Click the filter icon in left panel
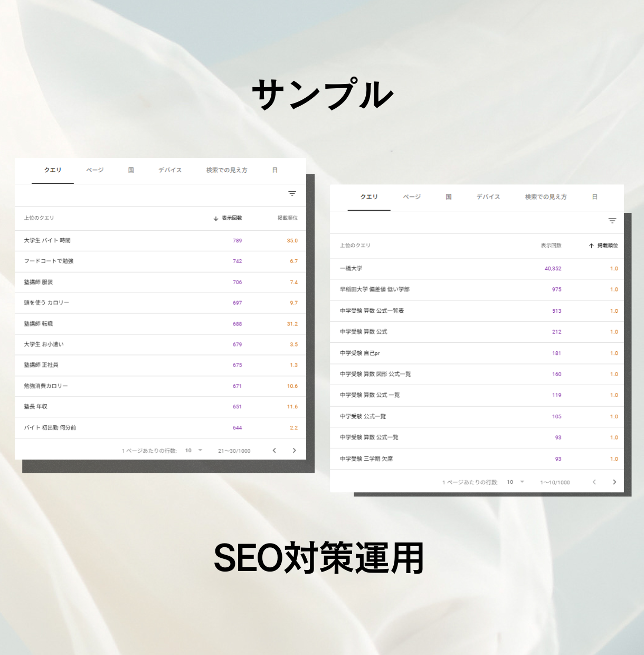This screenshot has height=655, width=644. [292, 194]
